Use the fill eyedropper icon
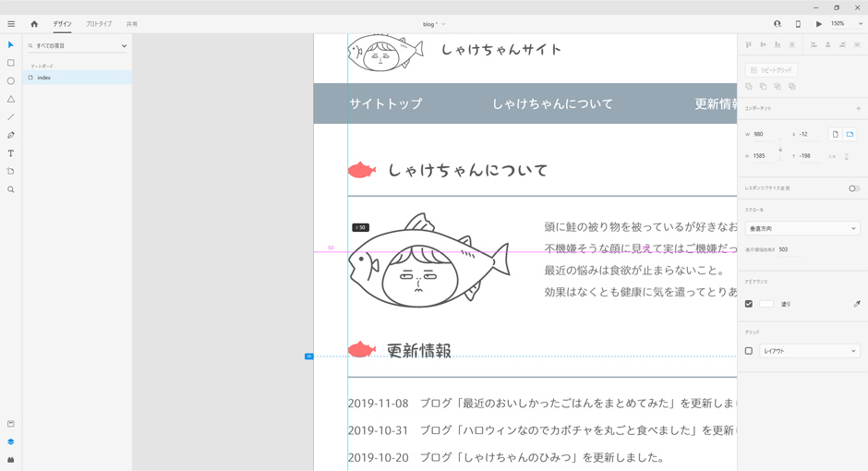868x471 pixels. point(856,304)
